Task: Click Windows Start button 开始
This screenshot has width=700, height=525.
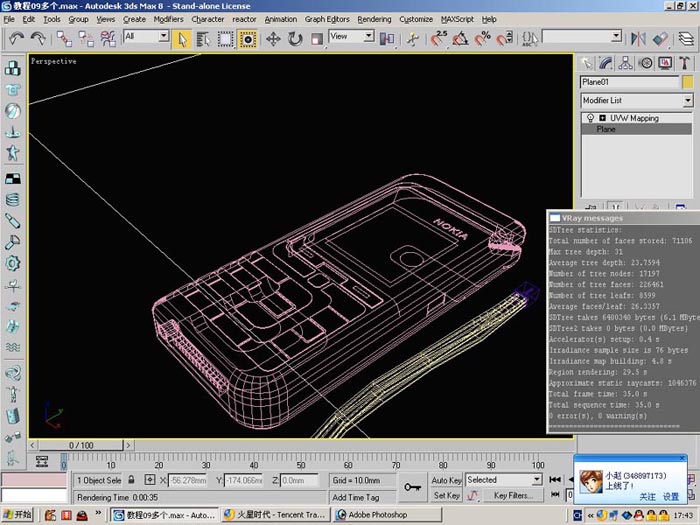Action: [18, 515]
